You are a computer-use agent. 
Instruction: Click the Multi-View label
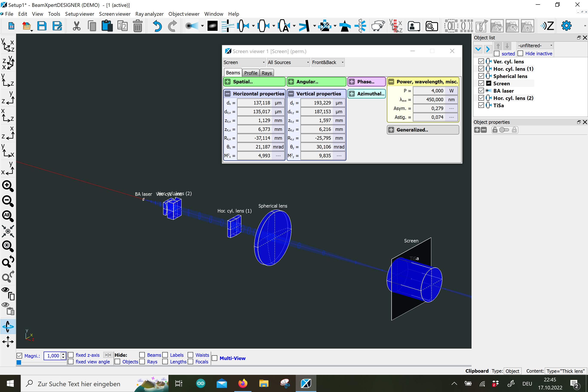click(x=233, y=358)
